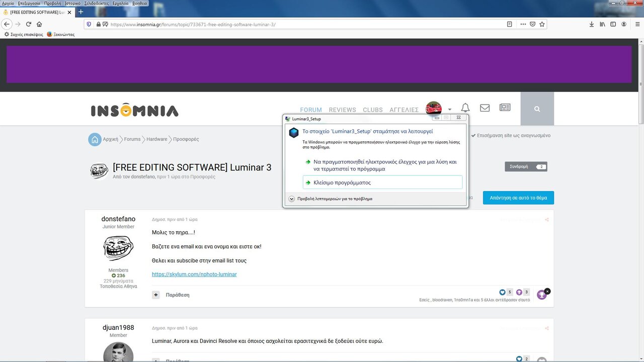Toggle Reader View in the address bar

point(510,24)
